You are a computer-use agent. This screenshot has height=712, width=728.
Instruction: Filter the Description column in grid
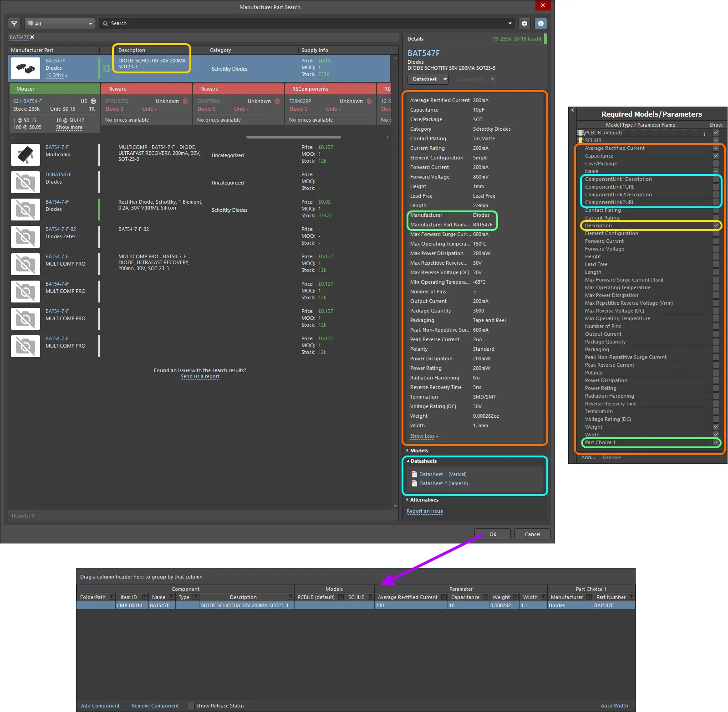[x=290, y=597]
